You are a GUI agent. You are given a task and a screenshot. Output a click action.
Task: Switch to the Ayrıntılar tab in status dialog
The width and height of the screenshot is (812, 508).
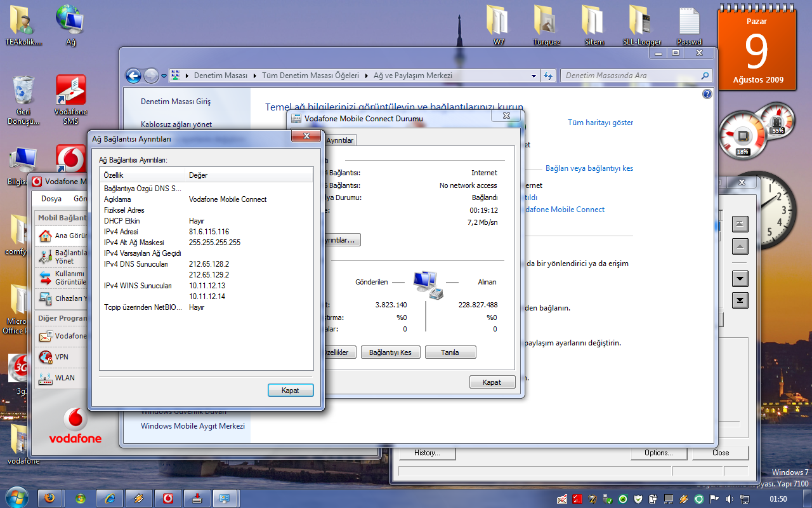click(x=339, y=140)
